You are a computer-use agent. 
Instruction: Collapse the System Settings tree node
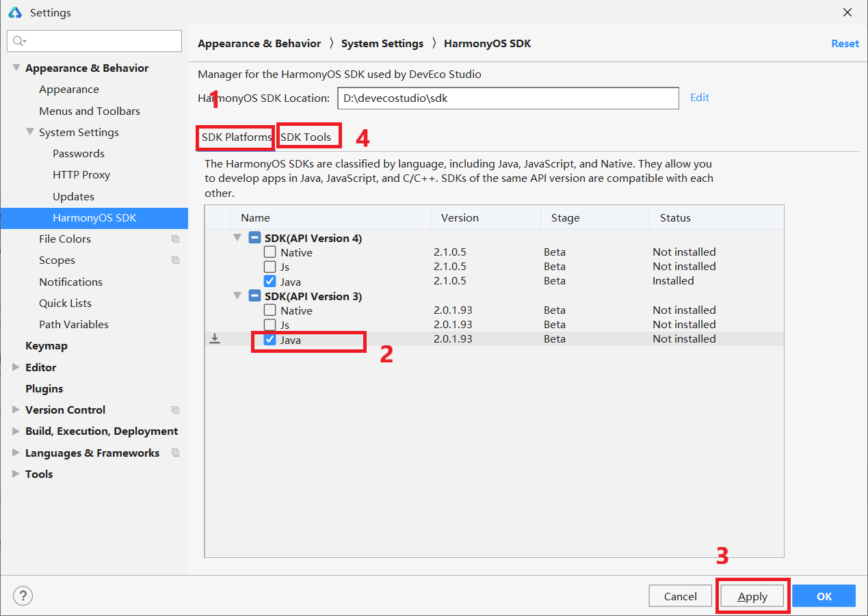[30, 132]
